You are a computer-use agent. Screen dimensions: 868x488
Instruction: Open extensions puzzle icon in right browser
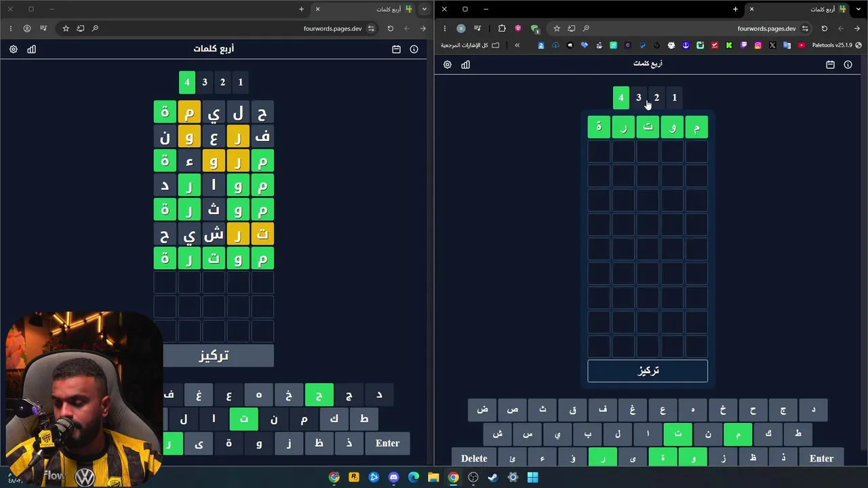(502, 28)
